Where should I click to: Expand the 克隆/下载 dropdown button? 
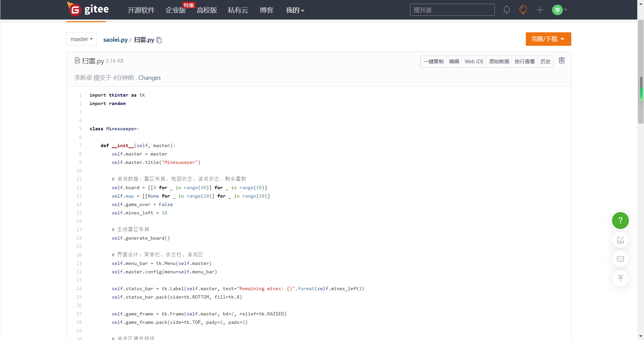click(x=548, y=39)
